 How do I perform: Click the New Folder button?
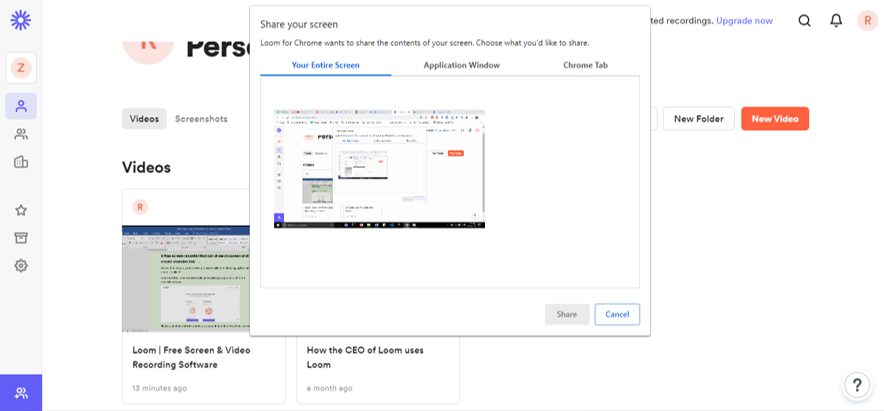(699, 119)
